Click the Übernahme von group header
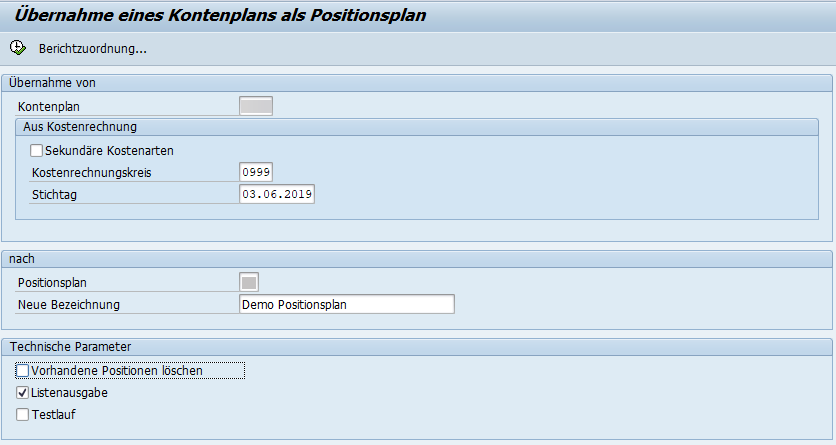The width and height of the screenshot is (836, 445). pyautogui.click(x=416, y=83)
